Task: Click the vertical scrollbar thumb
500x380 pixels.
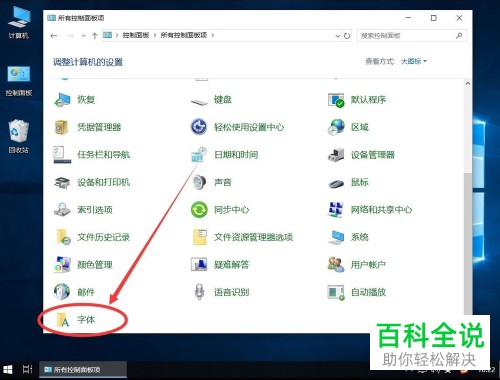Action: point(468,245)
